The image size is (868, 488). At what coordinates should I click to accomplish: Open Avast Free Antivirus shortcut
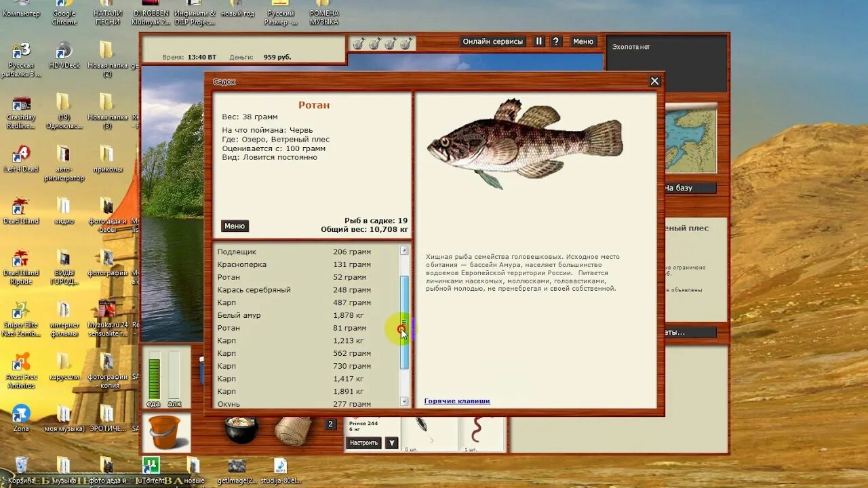click(21, 371)
